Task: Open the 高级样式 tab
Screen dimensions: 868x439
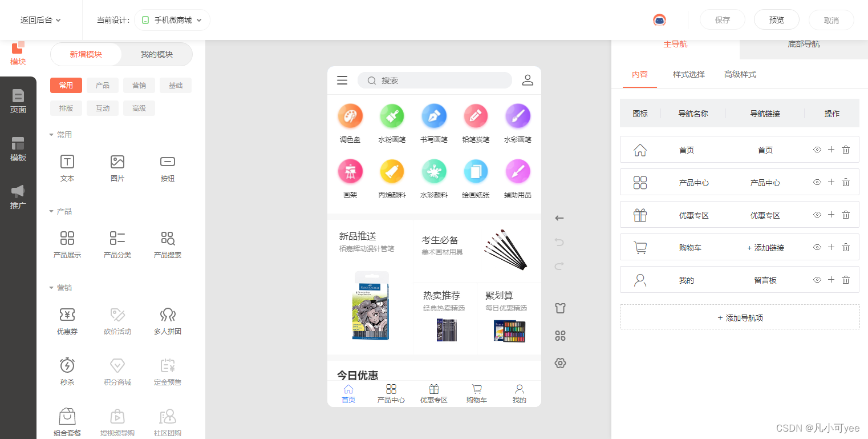Action: point(740,74)
